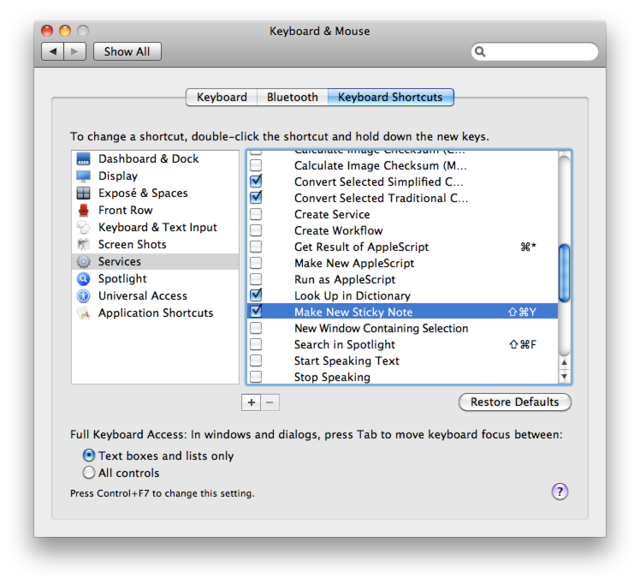Enable the Create Workflow checkbox
The width and height of the screenshot is (640, 584).
pos(256,231)
